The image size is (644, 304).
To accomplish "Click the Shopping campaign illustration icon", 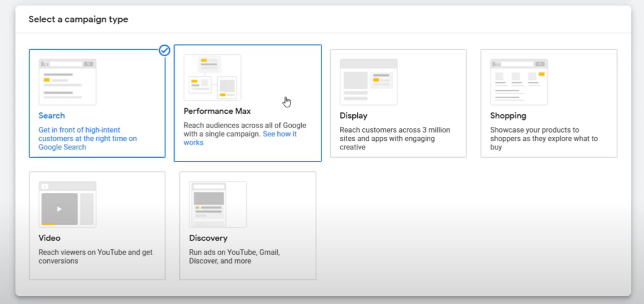I will pyautogui.click(x=519, y=82).
